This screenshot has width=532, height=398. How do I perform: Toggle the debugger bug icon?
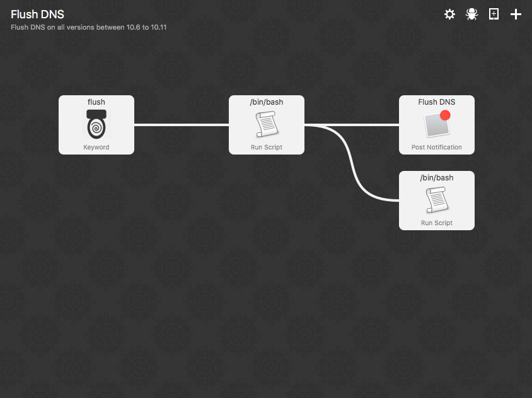(471, 14)
